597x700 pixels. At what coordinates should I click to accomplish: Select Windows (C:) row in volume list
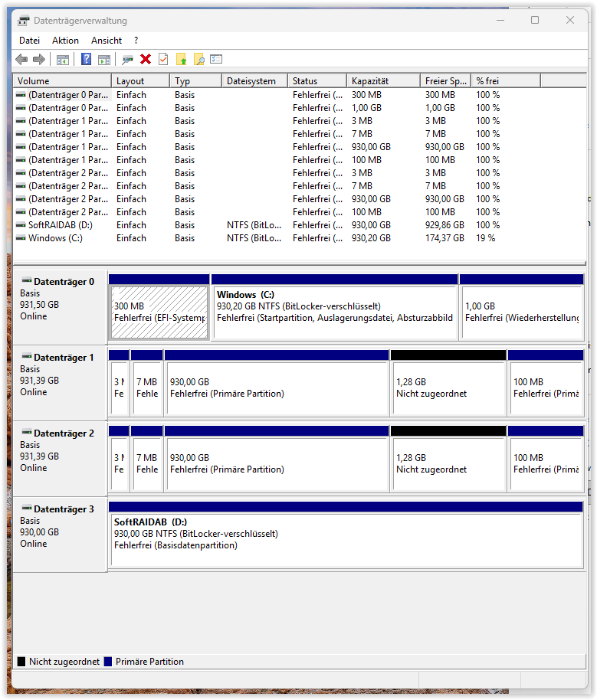[x=55, y=238]
